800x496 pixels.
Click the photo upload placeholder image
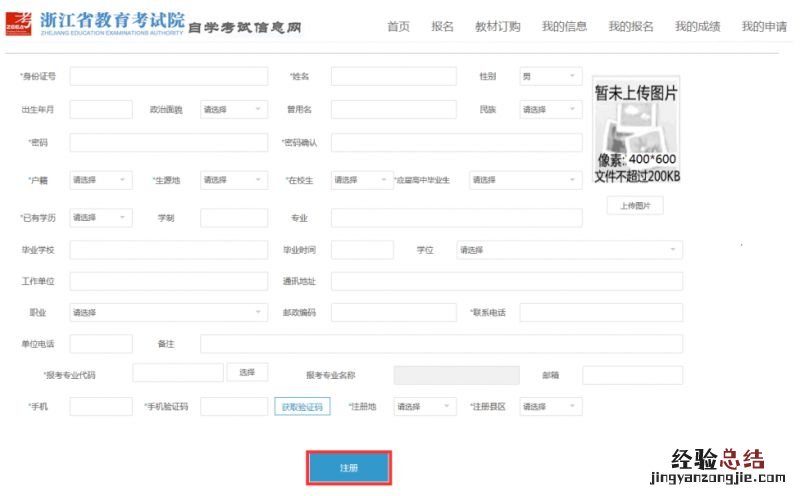coord(636,130)
